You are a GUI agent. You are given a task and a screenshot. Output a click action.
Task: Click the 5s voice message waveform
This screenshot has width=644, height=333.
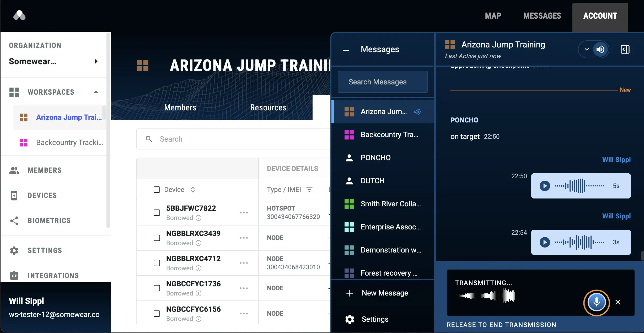579,186
